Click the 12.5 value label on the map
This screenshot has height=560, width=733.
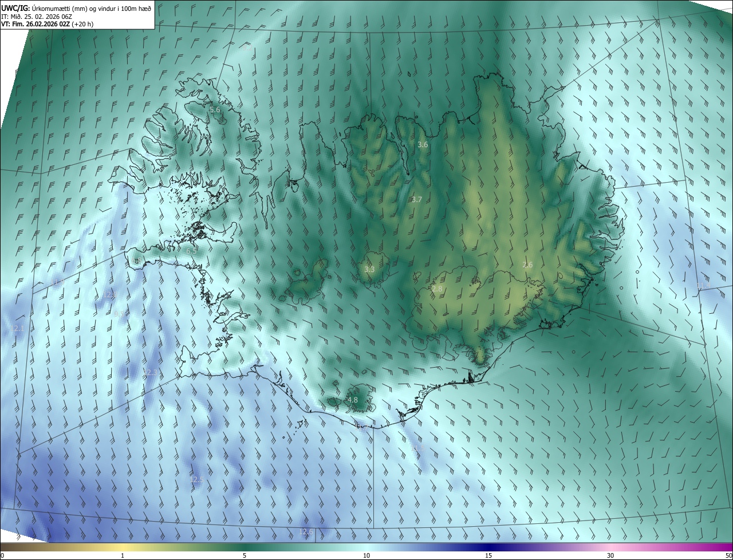(x=196, y=479)
